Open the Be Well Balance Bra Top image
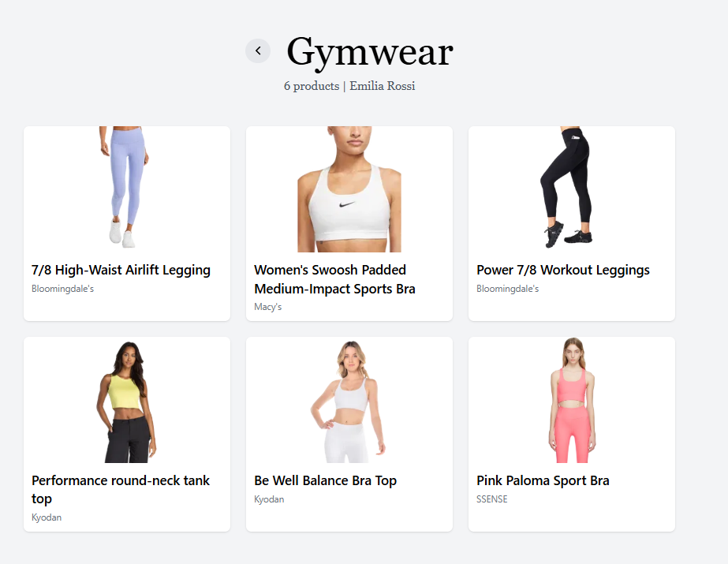 pyautogui.click(x=349, y=400)
